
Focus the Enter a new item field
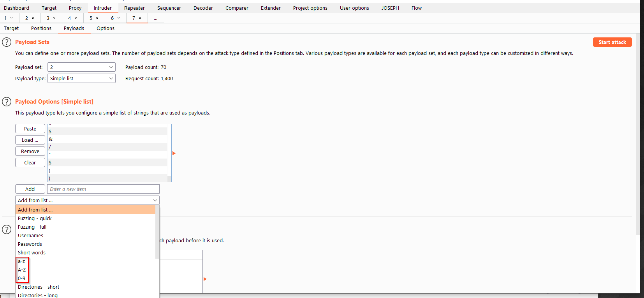[x=103, y=189]
